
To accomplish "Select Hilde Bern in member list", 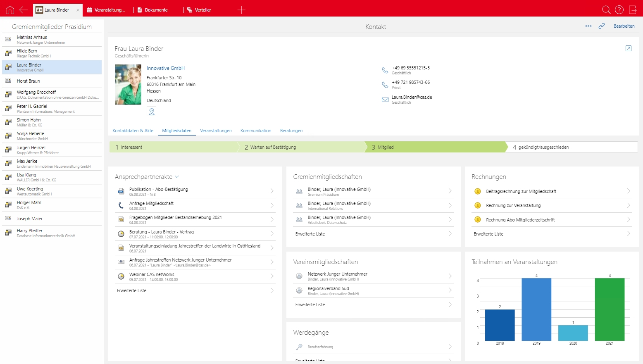I will (x=52, y=53).
